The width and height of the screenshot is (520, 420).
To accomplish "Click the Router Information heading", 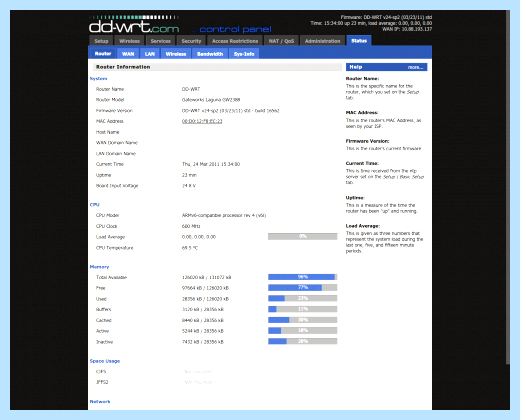I will (x=123, y=67).
